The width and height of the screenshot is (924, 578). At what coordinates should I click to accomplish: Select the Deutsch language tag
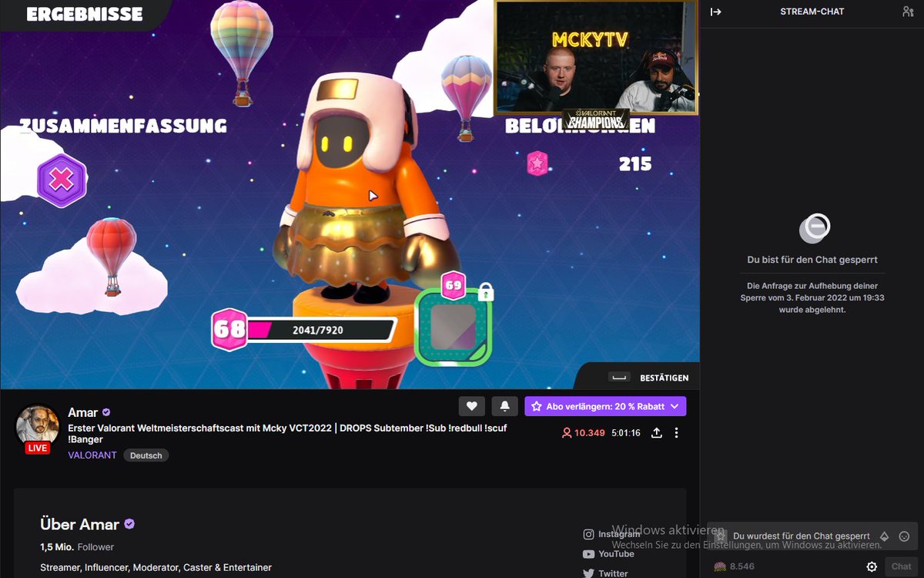coord(146,455)
